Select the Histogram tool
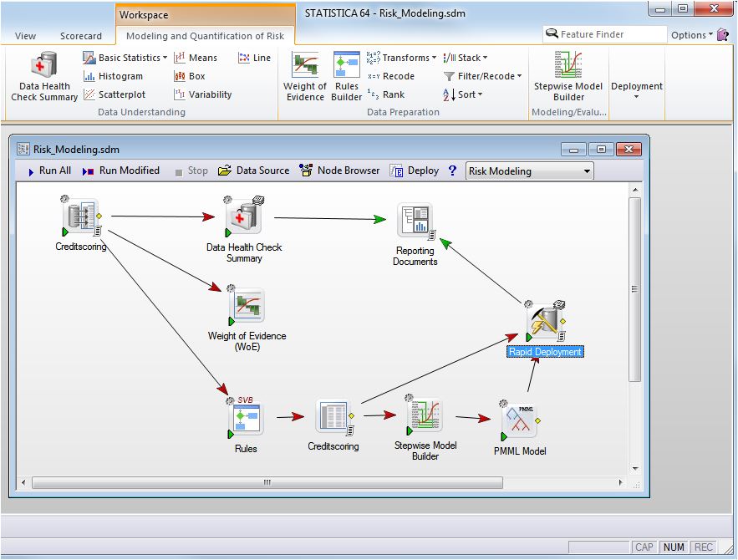Screen dimensions: 738x560 click(113, 76)
